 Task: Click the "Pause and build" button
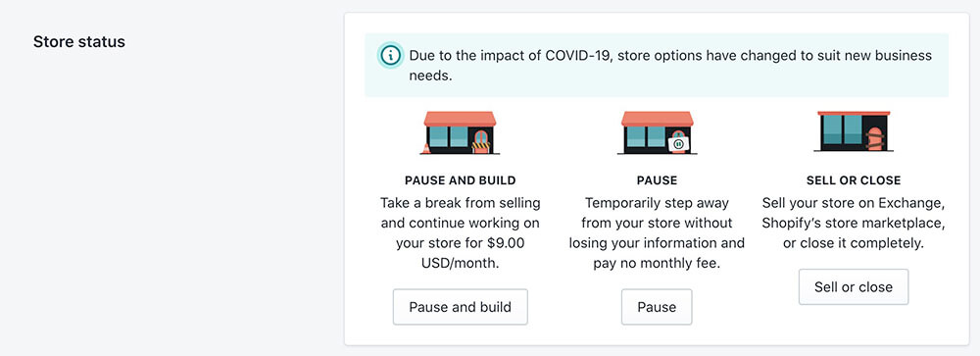(460, 307)
